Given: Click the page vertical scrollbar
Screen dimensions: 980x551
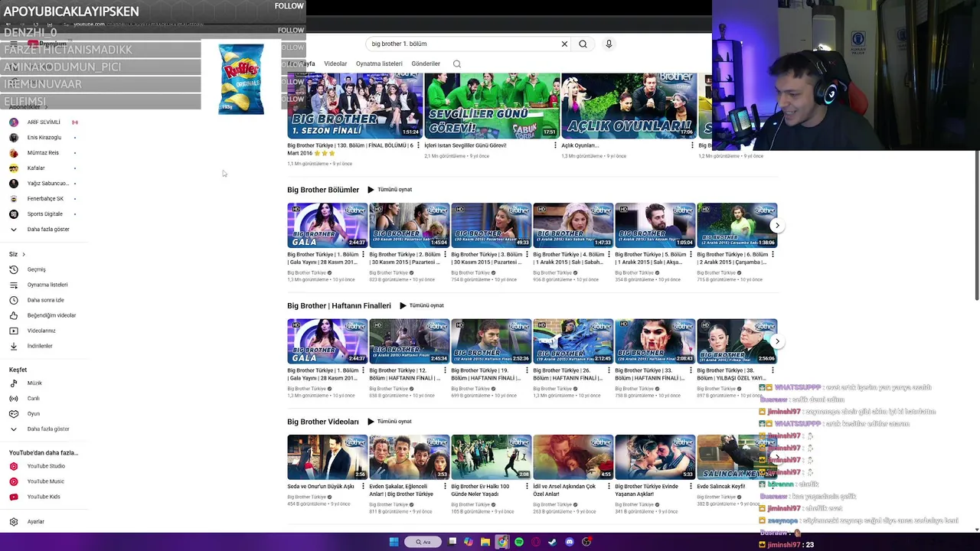Looking at the screenshot, I should coord(976,226).
